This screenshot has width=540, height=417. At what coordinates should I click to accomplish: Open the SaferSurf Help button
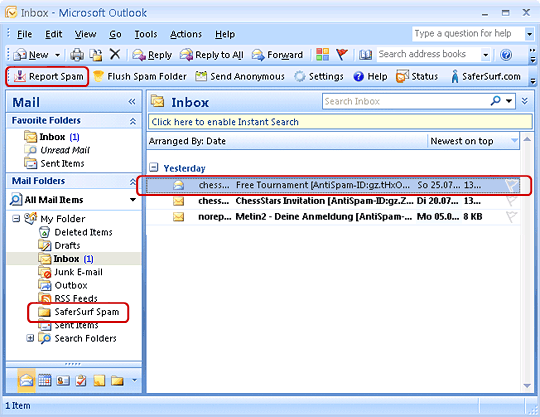pyautogui.click(x=370, y=76)
